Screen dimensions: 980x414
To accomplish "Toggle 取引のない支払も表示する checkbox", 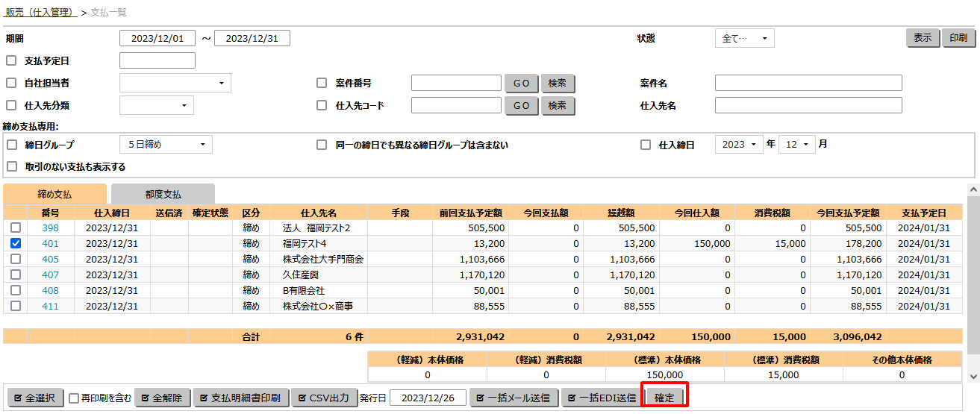I will tap(11, 167).
